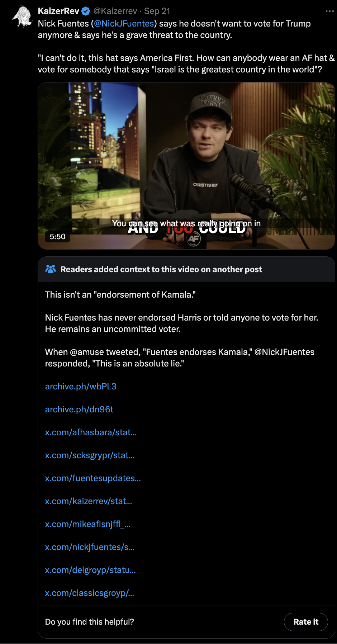Image resolution: width=337 pixels, height=644 pixels.
Task: Play the Nick Fuentes video thumbnail
Action: coord(186,166)
